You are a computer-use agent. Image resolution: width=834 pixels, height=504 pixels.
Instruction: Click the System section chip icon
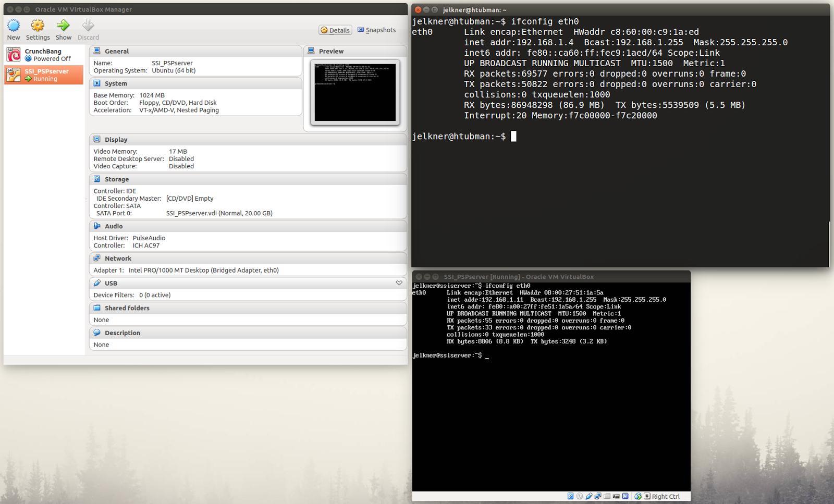(x=97, y=83)
